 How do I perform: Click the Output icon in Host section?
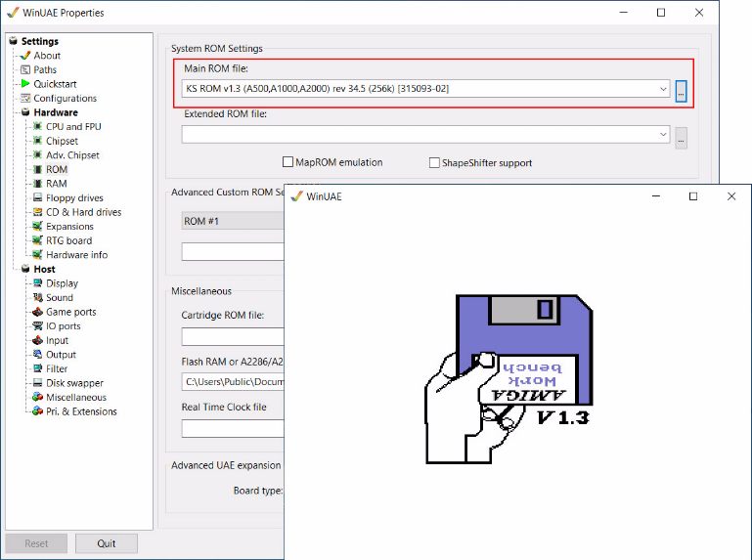[x=37, y=355]
